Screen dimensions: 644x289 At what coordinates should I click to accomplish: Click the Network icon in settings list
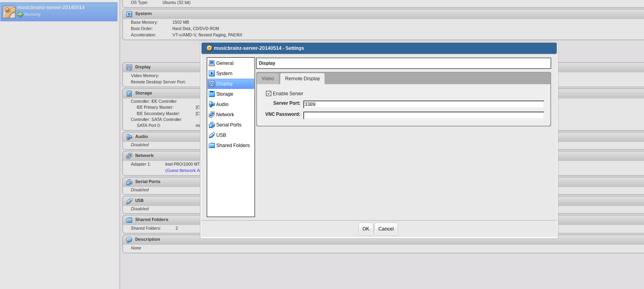tap(212, 115)
